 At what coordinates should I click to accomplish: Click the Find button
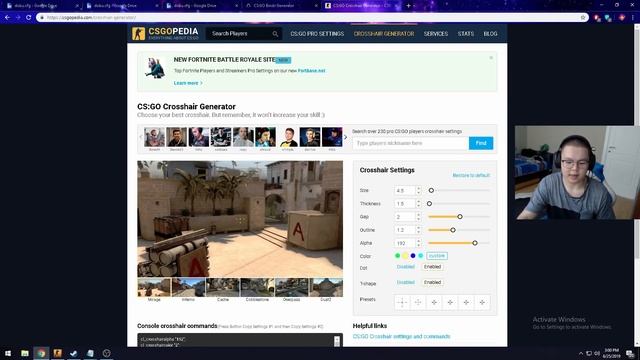click(481, 143)
